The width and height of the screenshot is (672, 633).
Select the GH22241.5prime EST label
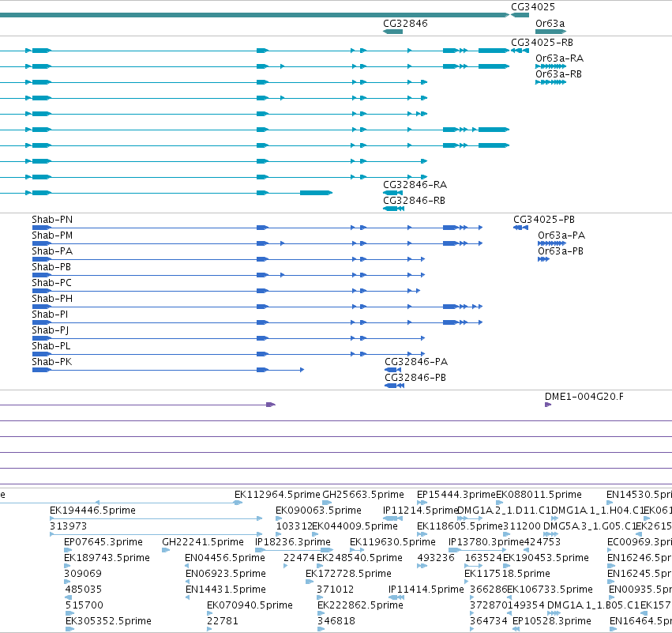[203, 542]
